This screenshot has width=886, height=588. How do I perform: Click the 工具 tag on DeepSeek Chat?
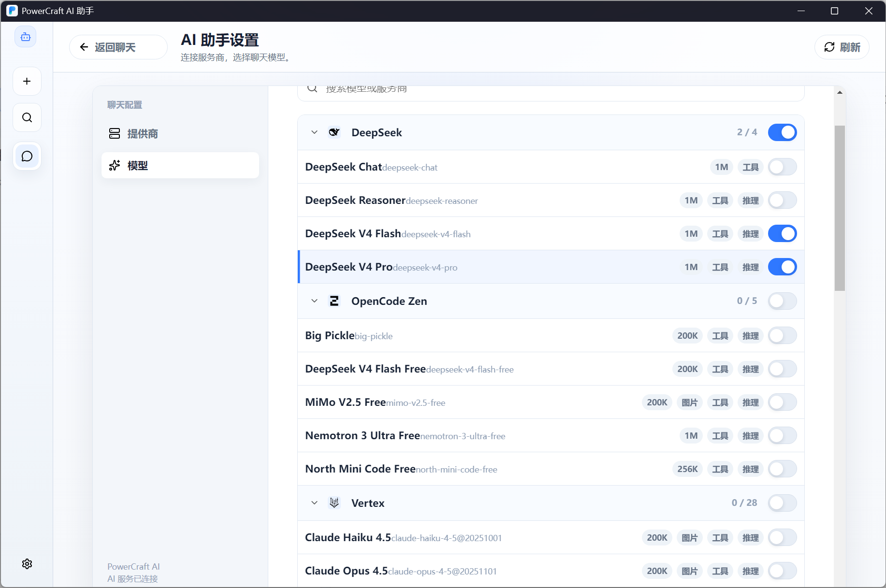(750, 167)
